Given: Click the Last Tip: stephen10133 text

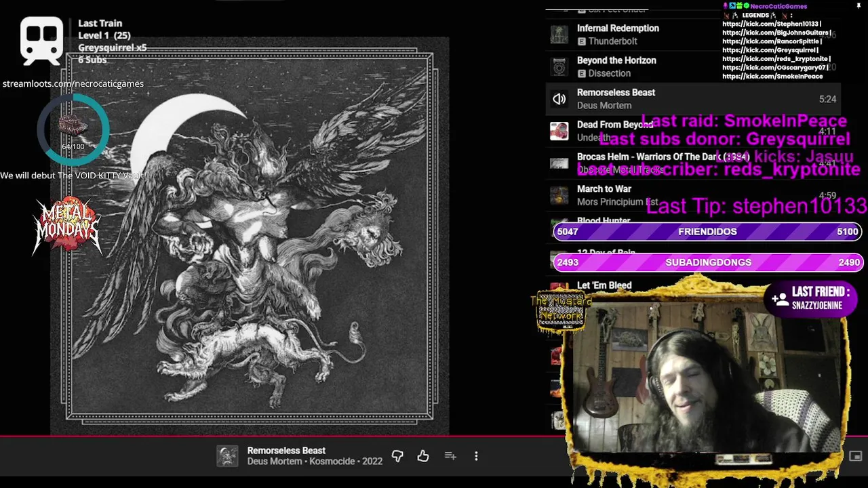Looking at the screenshot, I should point(757,206).
